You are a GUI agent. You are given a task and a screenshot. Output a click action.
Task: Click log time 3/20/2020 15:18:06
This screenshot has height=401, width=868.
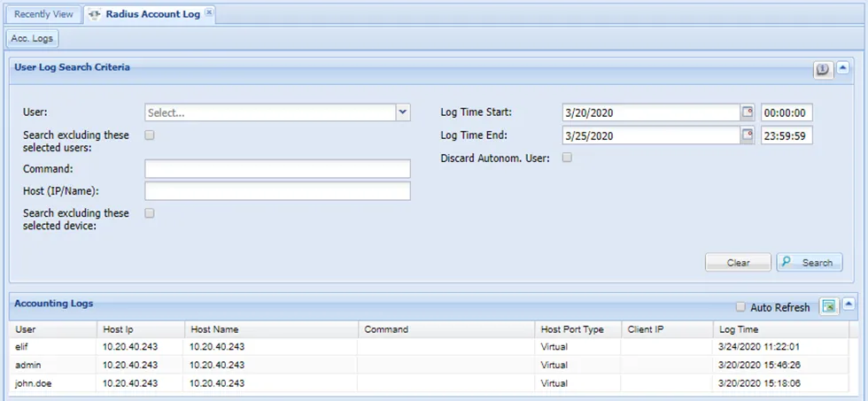pos(760,383)
